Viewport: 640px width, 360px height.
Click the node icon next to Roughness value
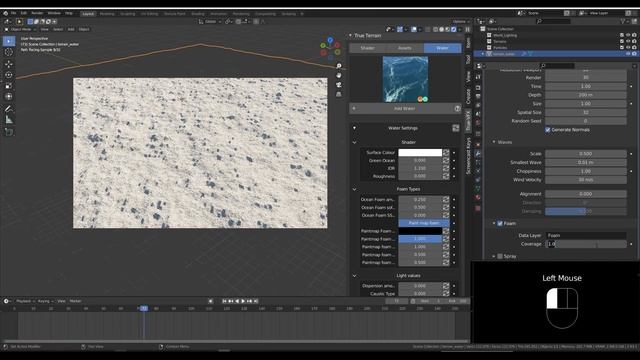coord(446,176)
